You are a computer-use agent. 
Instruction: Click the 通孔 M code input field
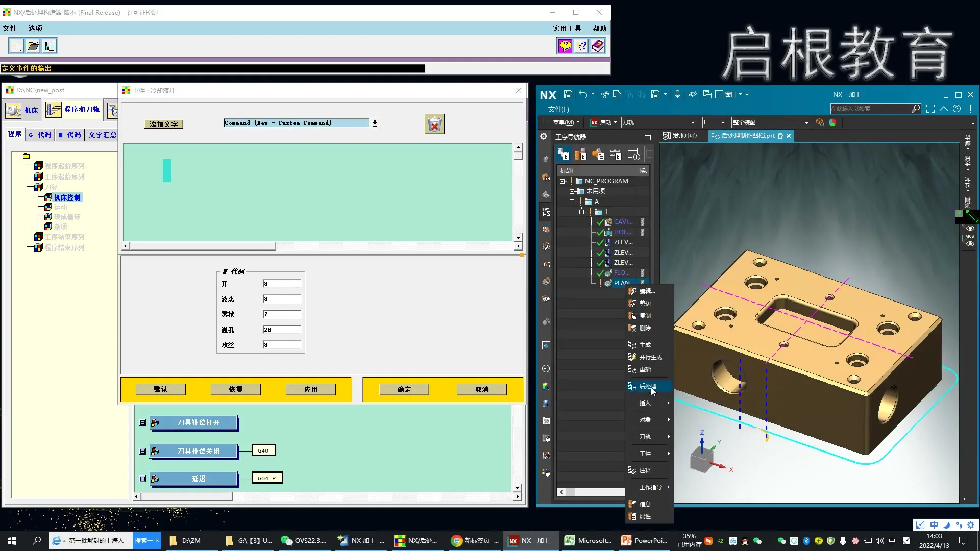[281, 330]
